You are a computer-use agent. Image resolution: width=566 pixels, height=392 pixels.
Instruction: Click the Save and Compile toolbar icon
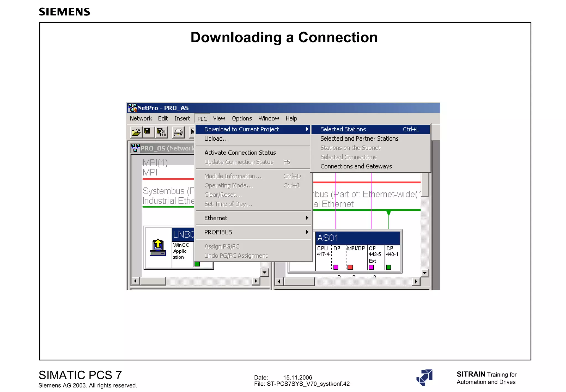click(161, 132)
